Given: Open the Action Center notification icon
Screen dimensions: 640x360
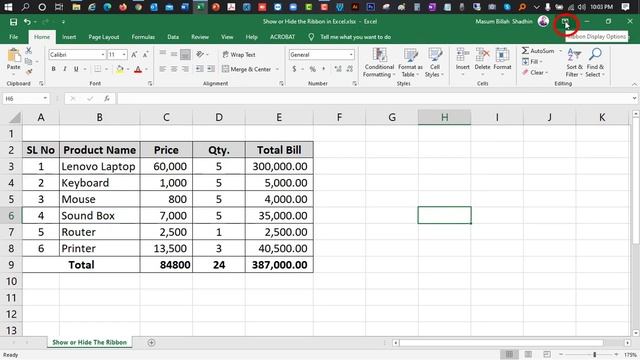Looking at the screenshot, I should pos(625,7).
